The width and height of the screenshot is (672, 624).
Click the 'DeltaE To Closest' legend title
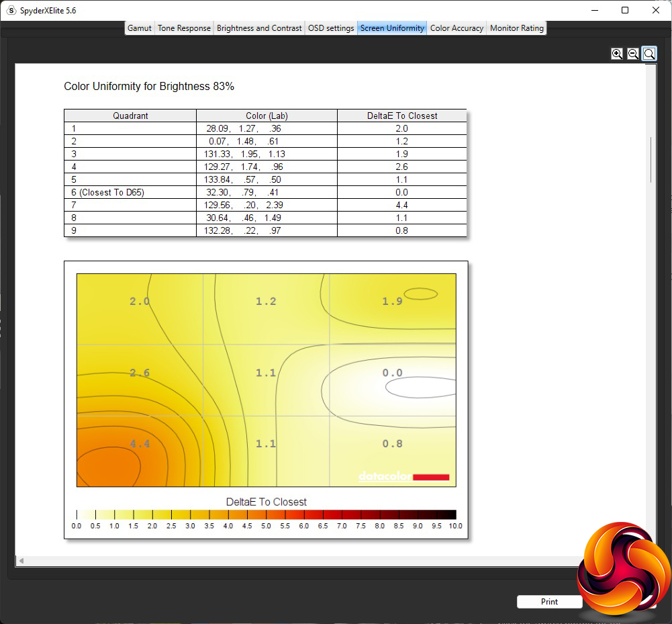pos(266,502)
